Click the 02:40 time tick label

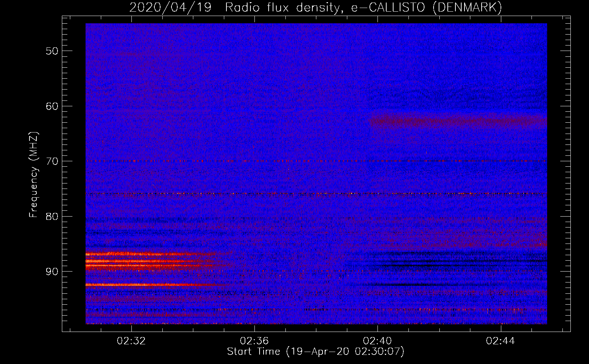click(377, 341)
